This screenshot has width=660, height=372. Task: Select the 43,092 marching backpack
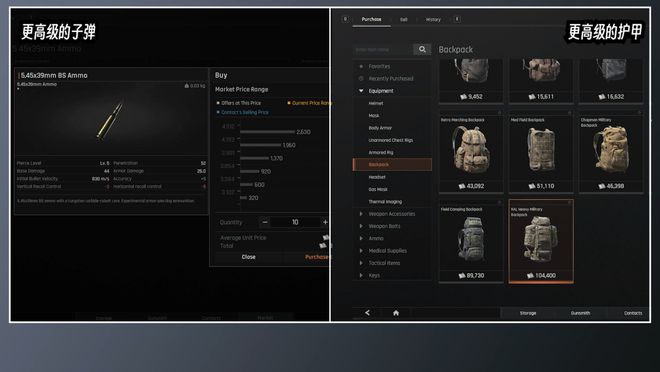point(471,152)
